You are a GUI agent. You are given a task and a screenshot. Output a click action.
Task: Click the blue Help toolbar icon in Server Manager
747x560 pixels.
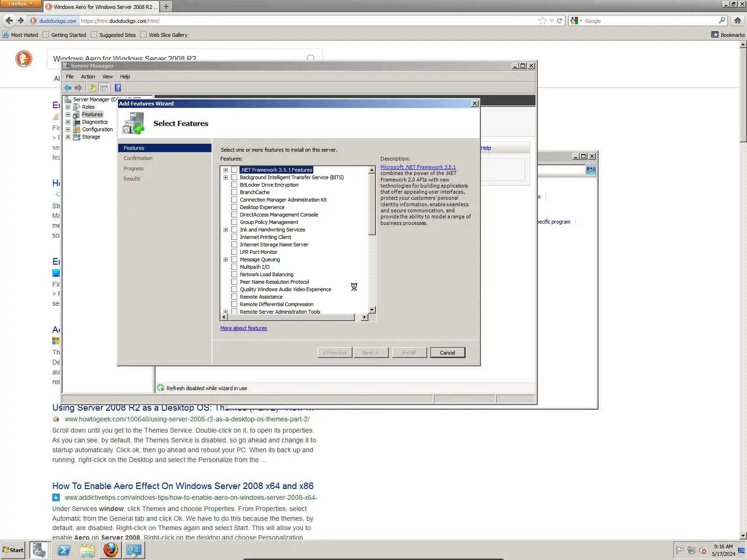point(118,88)
